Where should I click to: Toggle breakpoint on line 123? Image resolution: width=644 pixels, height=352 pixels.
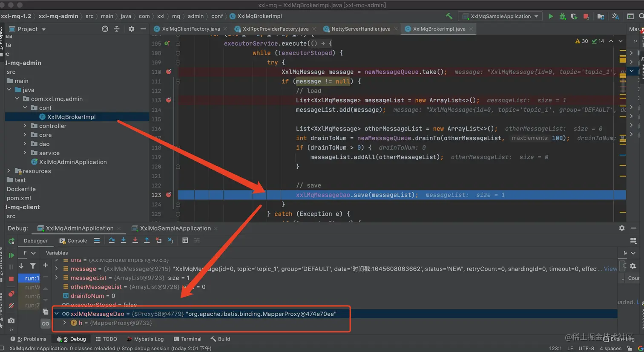(x=169, y=195)
